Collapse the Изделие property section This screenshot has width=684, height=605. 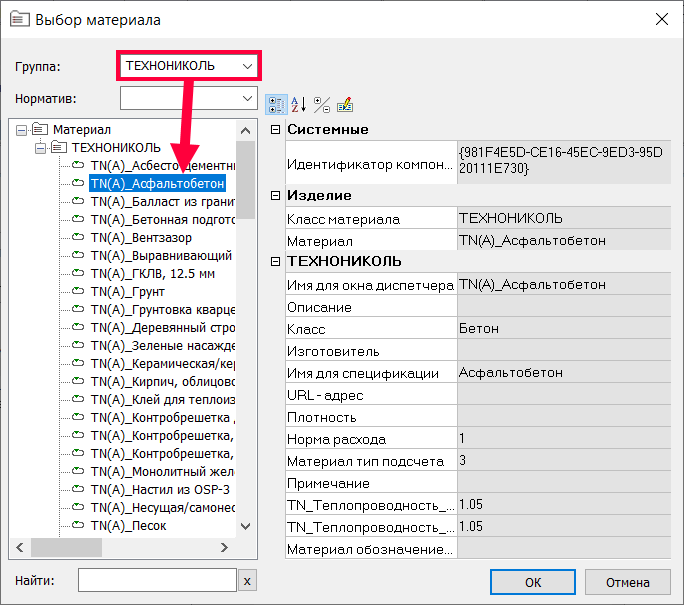tap(276, 196)
